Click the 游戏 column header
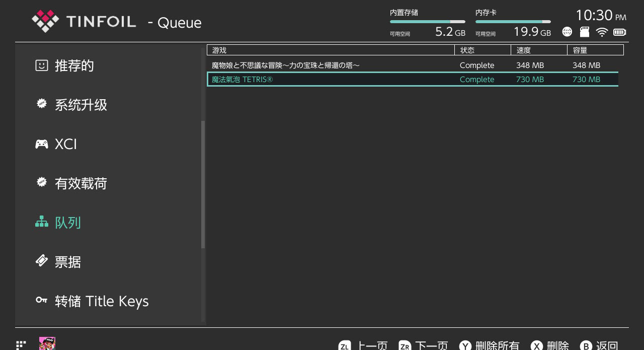 pyautogui.click(x=331, y=50)
